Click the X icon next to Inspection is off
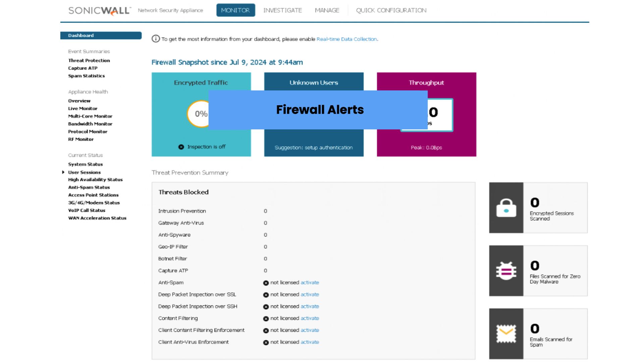Viewport: 644px width, 362px height. tap(181, 147)
